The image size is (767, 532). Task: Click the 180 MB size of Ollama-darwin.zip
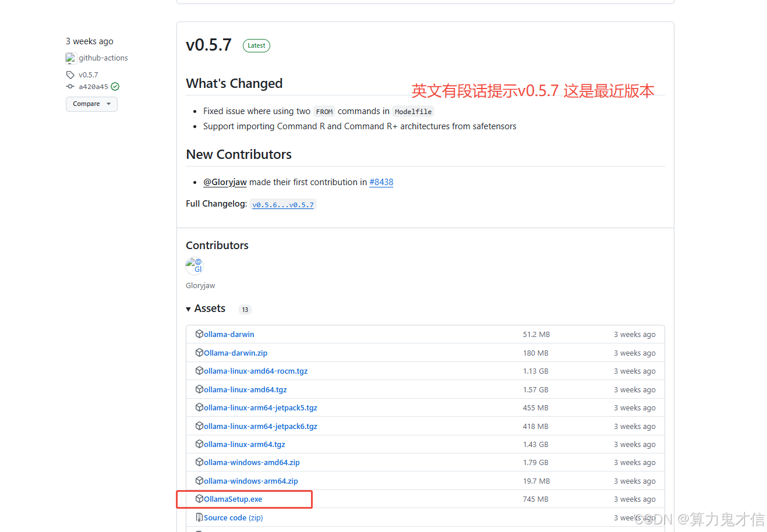[535, 353]
